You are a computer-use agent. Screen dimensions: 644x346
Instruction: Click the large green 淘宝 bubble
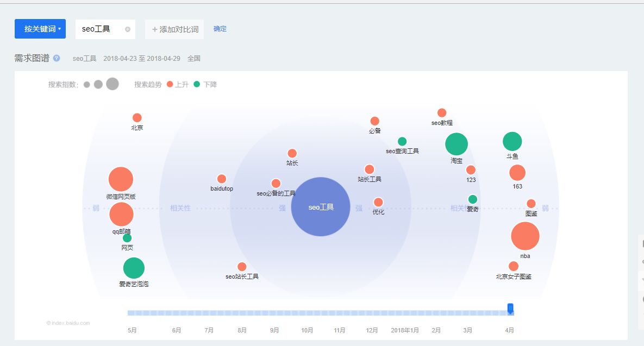pyautogui.click(x=457, y=144)
